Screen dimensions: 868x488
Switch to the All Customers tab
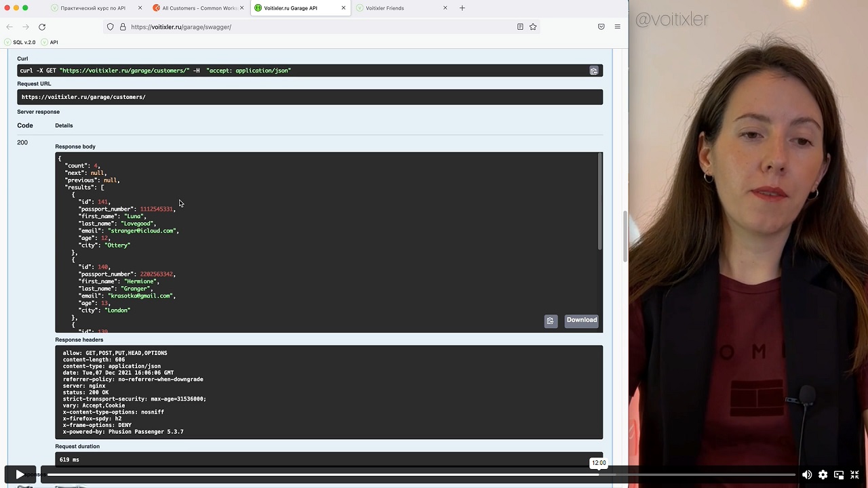[x=199, y=8]
